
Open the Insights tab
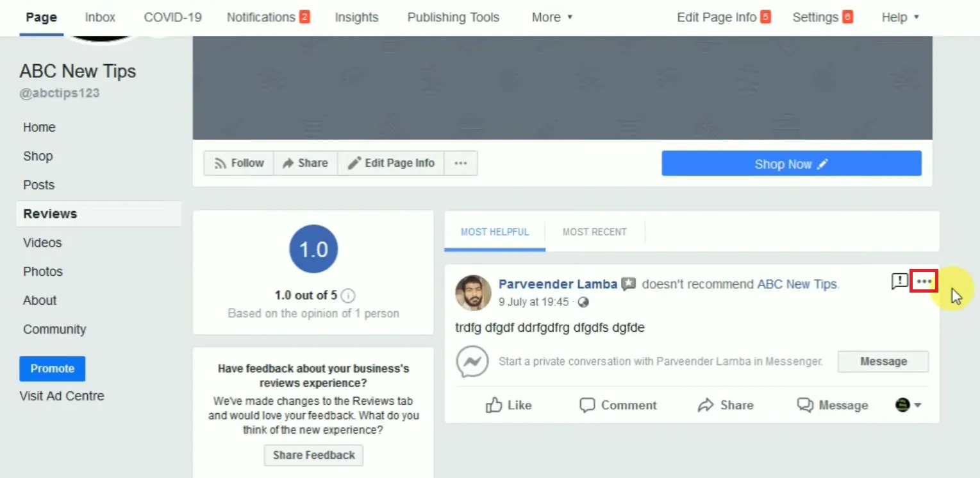tap(356, 17)
